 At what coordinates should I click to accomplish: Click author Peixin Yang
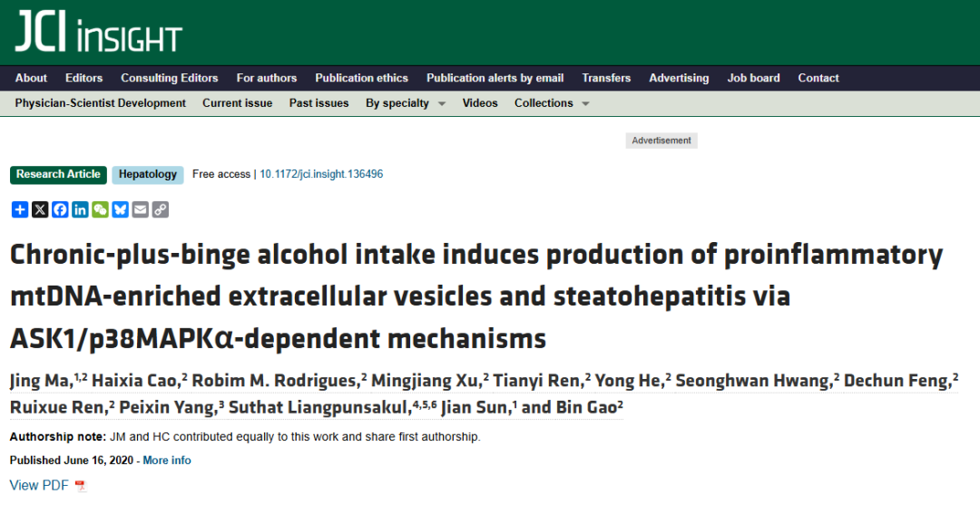(167, 408)
